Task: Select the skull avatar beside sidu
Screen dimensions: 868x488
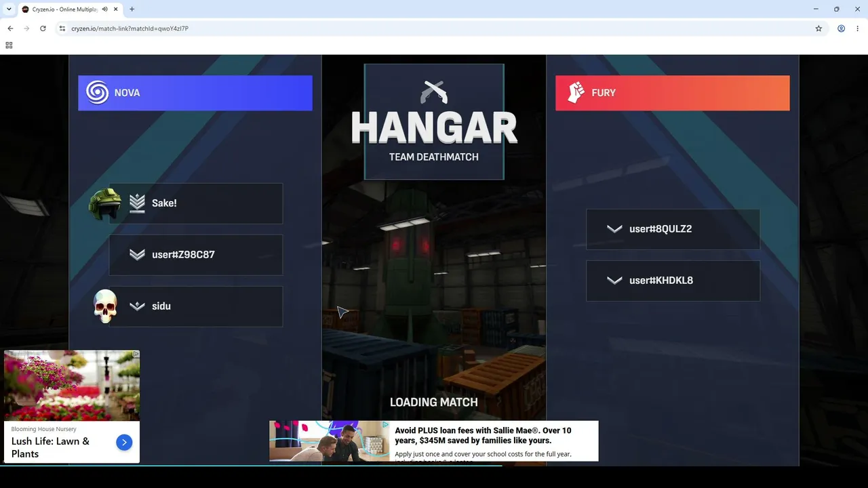Action: coord(105,306)
